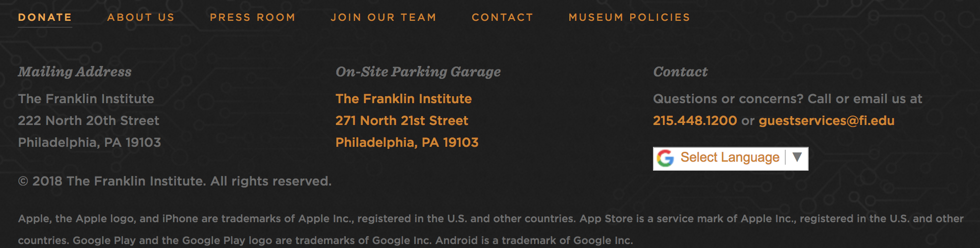This screenshot has width=980, height=248.
Task: Expand the Select Language dropdown arrow
Action: click(x=797, y=158)
